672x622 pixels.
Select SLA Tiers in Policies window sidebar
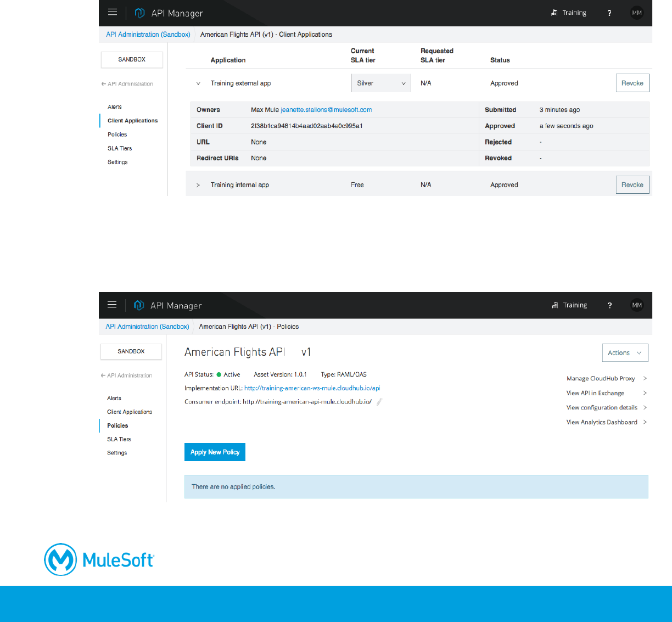(x=119, y=439)
